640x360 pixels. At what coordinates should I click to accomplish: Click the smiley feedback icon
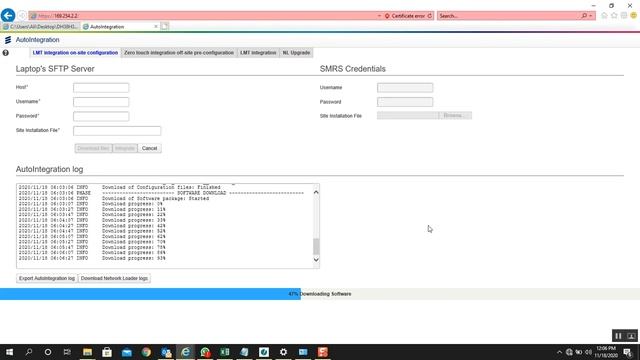(633, 16)
